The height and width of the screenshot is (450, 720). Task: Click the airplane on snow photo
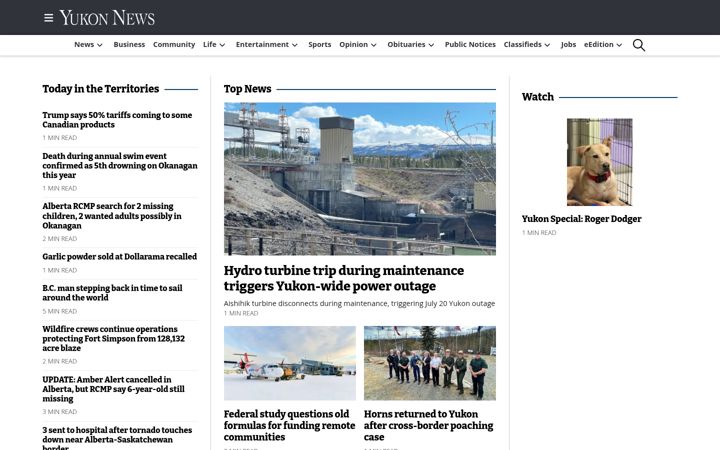coord(290,363)
